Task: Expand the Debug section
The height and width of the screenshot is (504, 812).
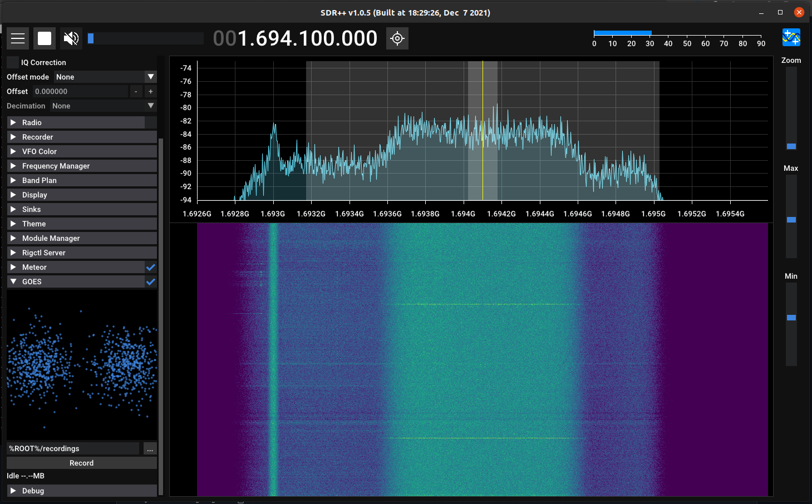Action: (x=82, y=491)
